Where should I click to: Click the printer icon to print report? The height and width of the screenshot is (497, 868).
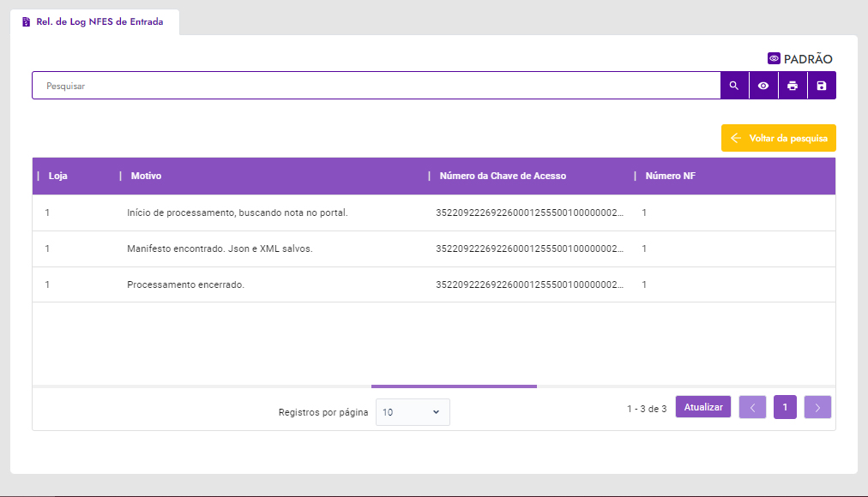point(793,86)
